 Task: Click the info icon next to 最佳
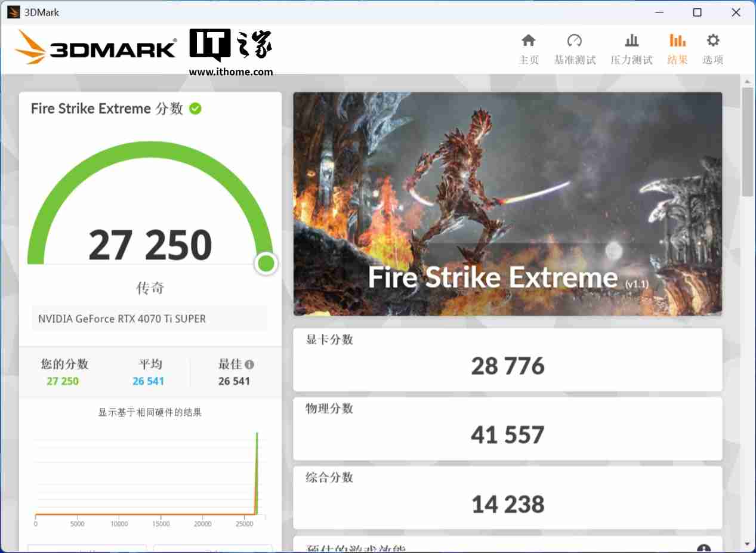click(x=249, y=364)
